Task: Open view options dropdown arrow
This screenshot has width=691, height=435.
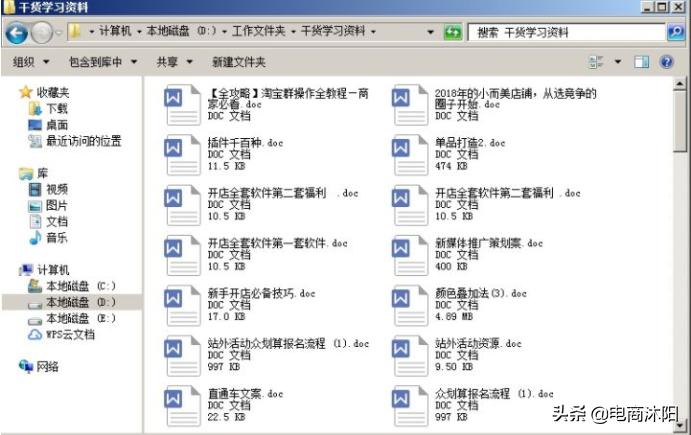Action: point(618,62)
